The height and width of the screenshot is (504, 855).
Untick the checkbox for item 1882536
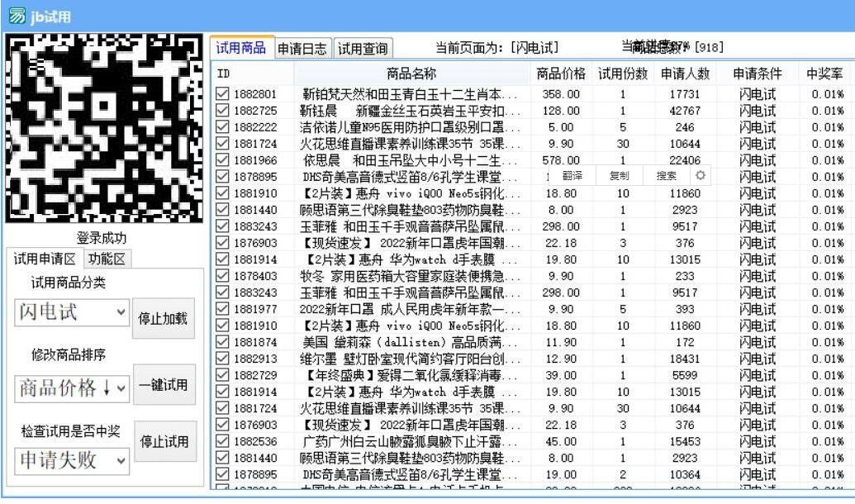(x=222, y=441)
